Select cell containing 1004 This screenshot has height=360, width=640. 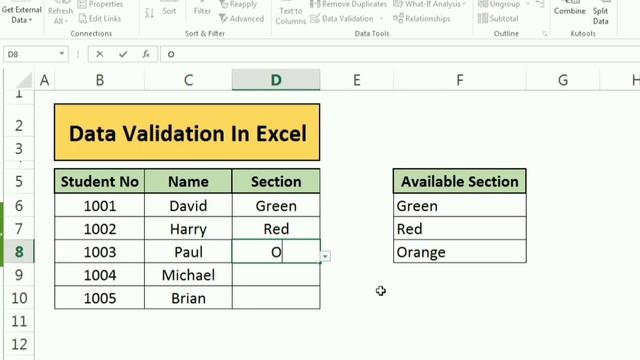pyautogui.click(x=100, y=275)
